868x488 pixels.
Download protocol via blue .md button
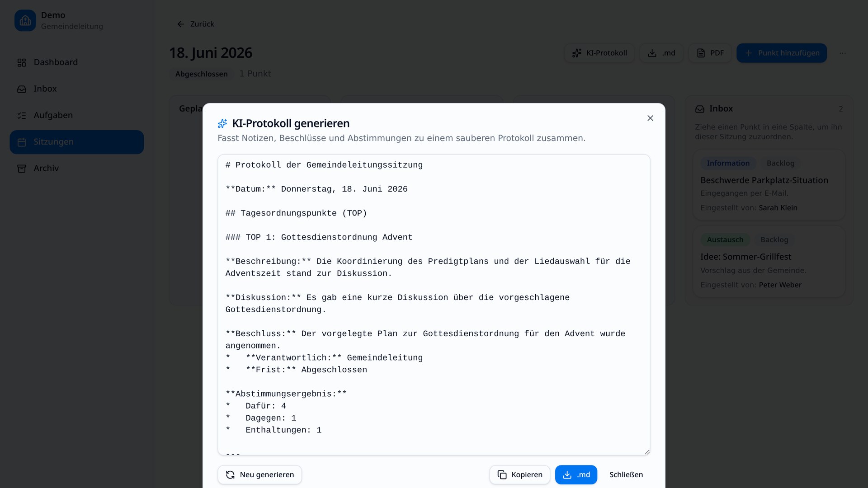(x=576, y=474)
